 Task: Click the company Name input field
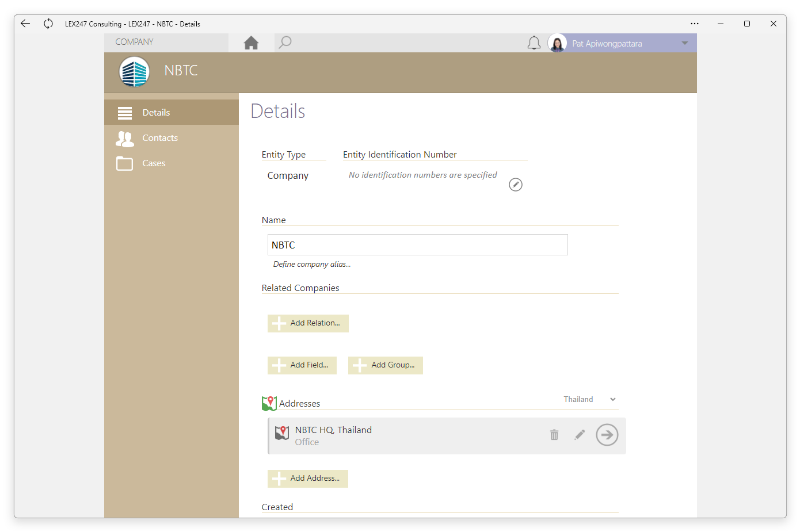(x=418, y=244)
